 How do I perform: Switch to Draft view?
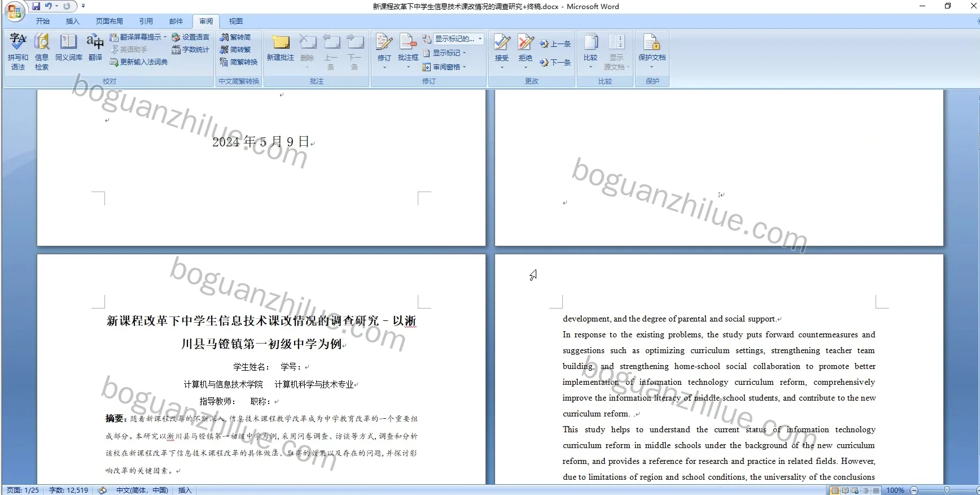tap(876, 490)
